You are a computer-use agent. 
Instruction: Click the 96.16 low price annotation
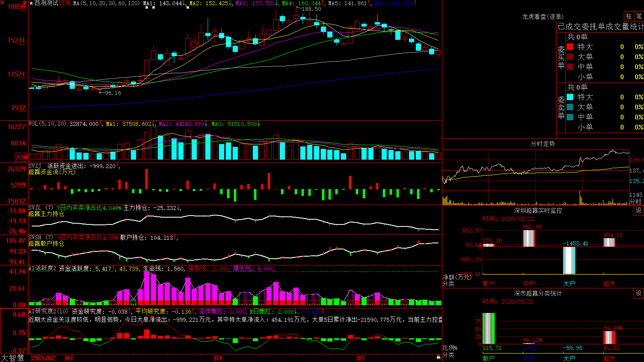click(x=113, y=93)
